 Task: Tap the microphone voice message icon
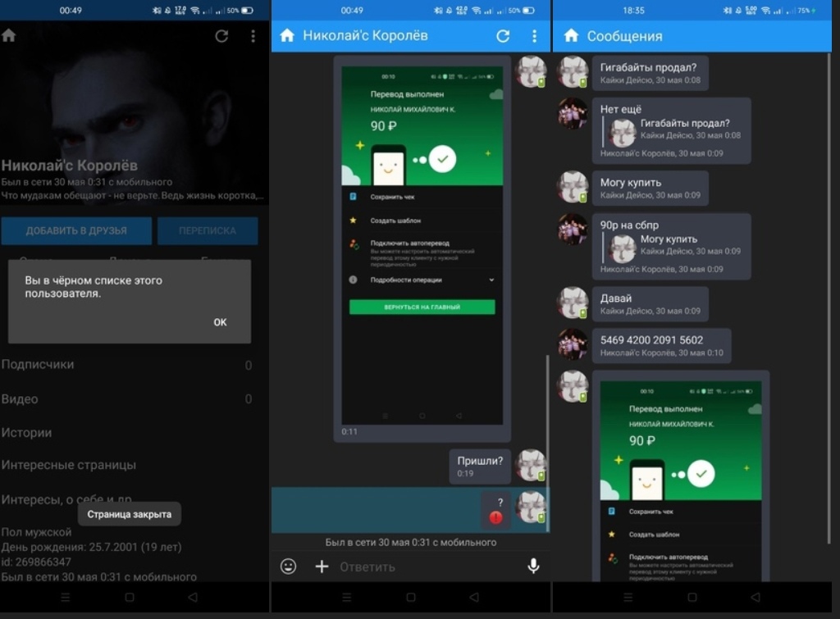pos(533,567)
